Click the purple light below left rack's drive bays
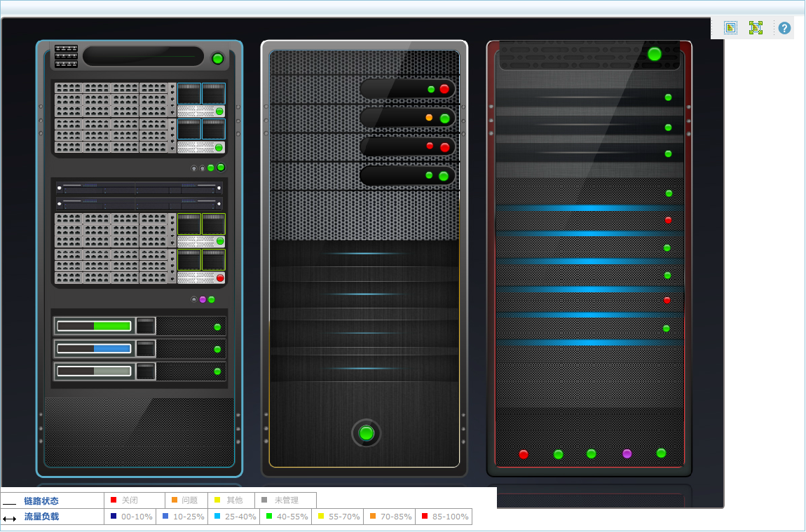This screenshot has height=532, width=806. [203, 300]
